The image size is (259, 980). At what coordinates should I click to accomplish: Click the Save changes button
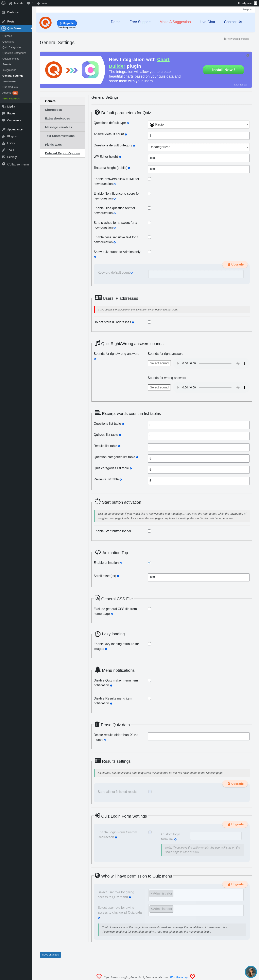point(50,954)
